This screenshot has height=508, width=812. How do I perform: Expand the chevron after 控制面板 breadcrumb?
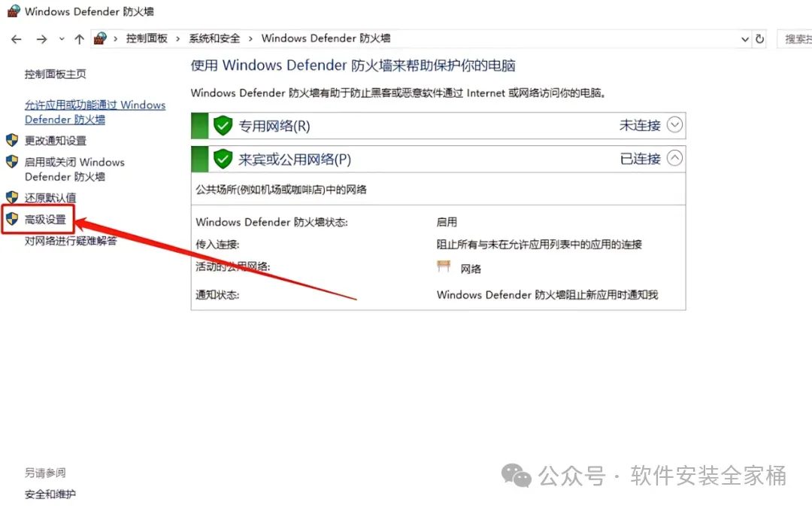[177, 39]
